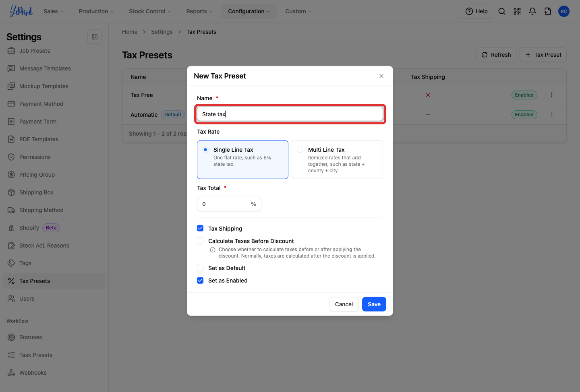
Task: Click the Tax Free row name
Action: (142, 95)
